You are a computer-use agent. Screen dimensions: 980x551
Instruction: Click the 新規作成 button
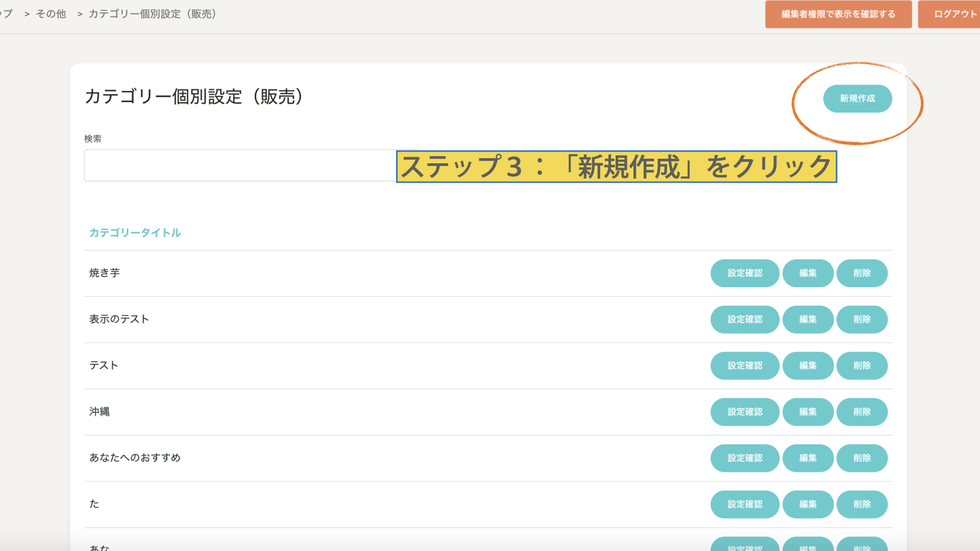click(x=857, y=98)
